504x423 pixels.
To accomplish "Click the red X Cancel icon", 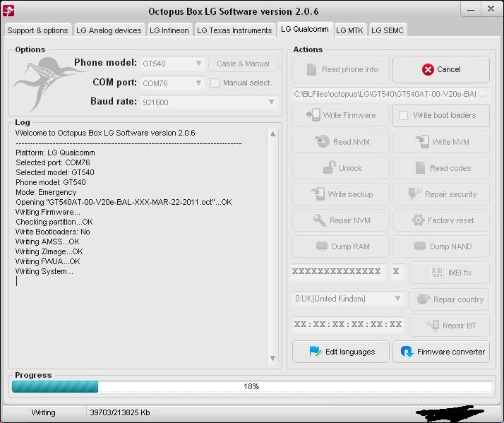I will pyautogui.click(x=428, y=69).
